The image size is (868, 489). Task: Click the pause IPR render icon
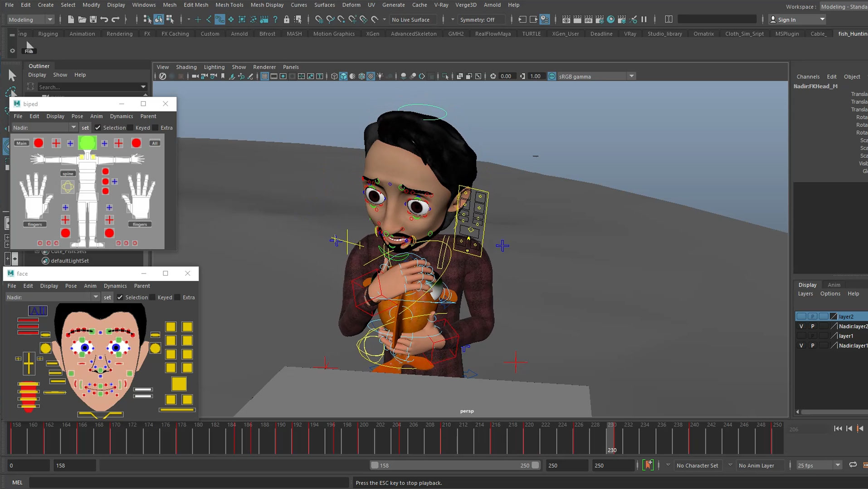coord(644,20)
